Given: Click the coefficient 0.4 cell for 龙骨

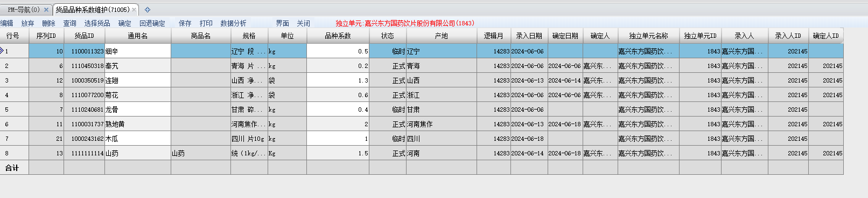Looking at the screenshot, I should point(338,110).
